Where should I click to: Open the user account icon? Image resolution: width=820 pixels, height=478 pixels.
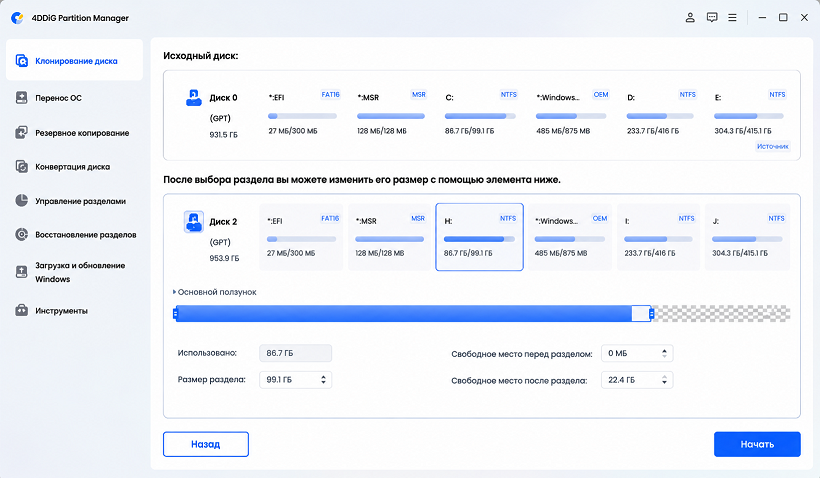pyautogui.click(x=690, y=17)
